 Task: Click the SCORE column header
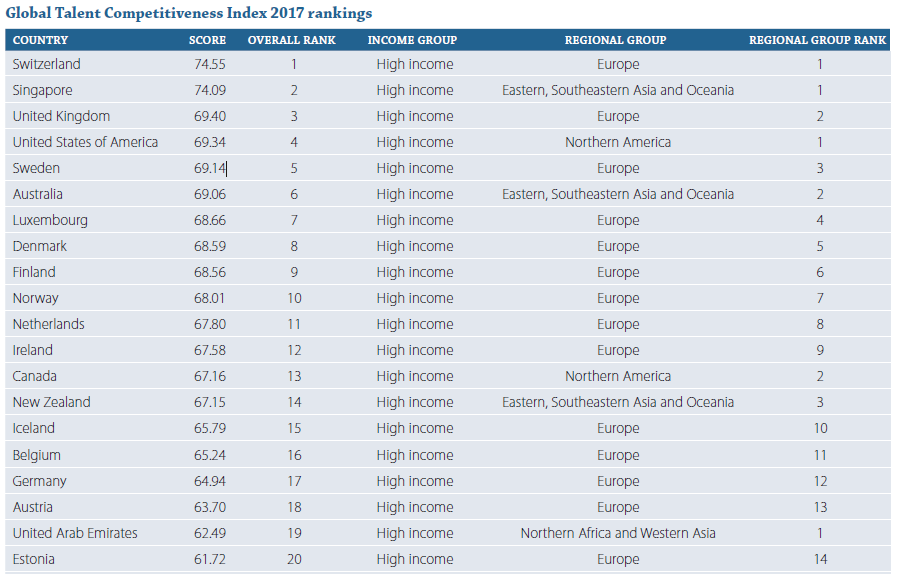208,40
